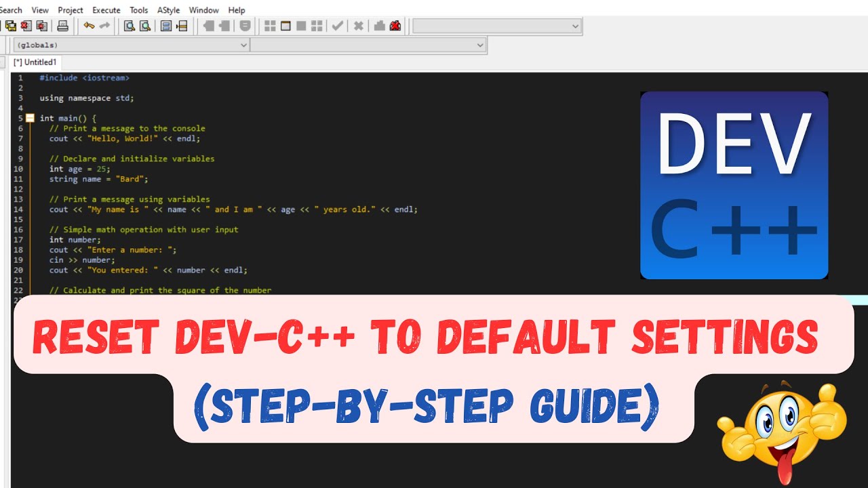This screenshot has width=868, height=488.
Task: Click comment '// Declare and initialize variables'
Action: tap(132, 159)
